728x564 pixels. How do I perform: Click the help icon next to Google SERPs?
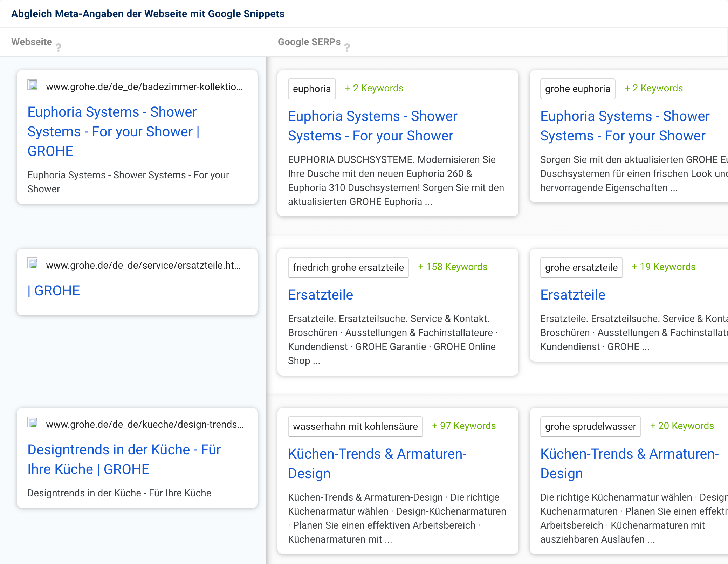click(347, 47)
